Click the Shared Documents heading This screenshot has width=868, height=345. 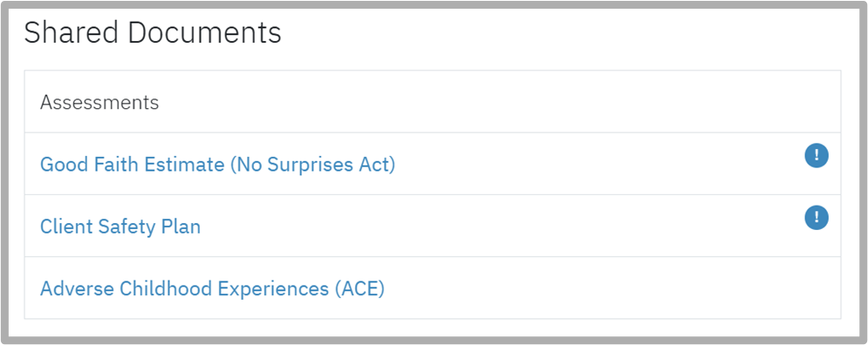153,32
